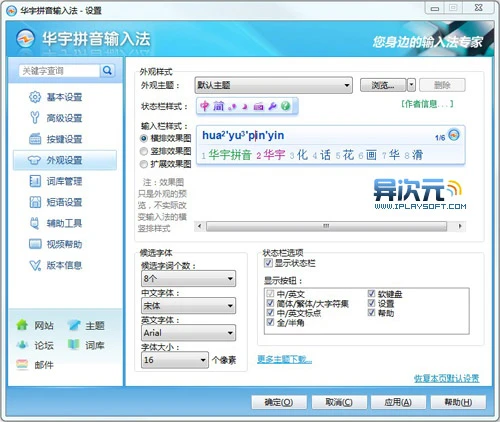The height and width of the screenshot is (422, 500).
Task: Click candidate 华宇拼音 in preview
Action: 230,155
